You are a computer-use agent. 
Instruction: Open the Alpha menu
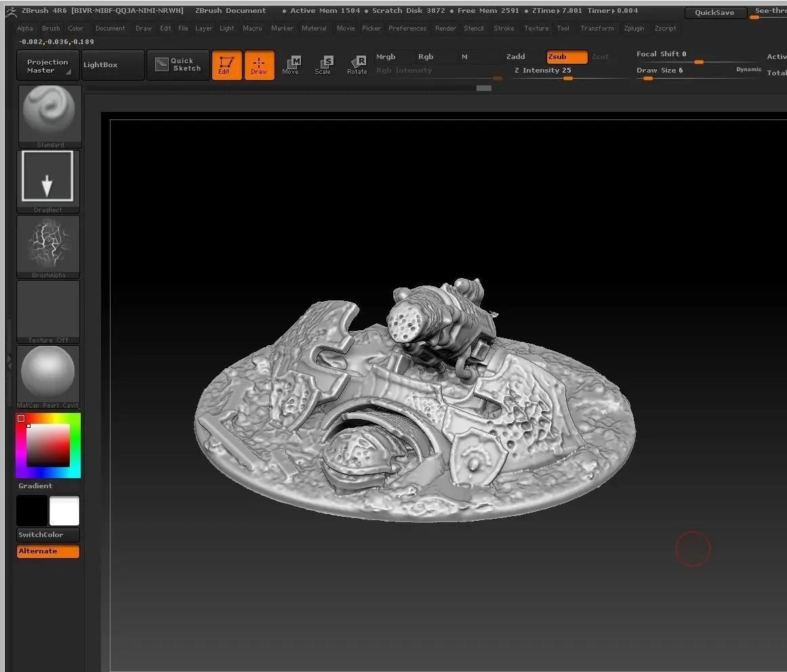(25, 28)
